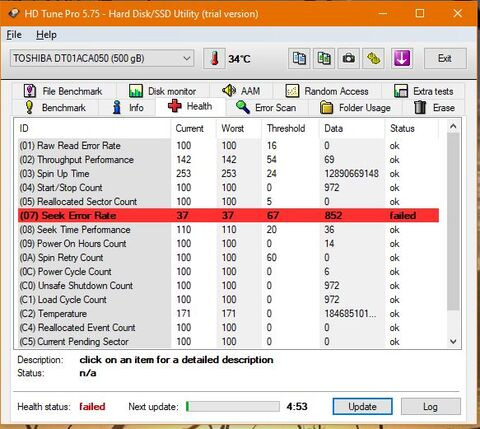Switch to the Disk monitor tab

pos(163,91)
